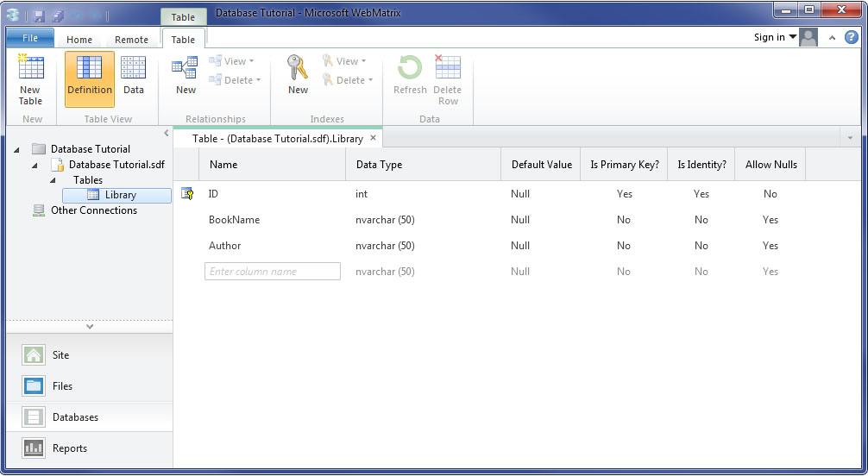Click Author's nvarchar (50) data type
Image resolution: width=868 pixels, height=476 pixels.
386,246
